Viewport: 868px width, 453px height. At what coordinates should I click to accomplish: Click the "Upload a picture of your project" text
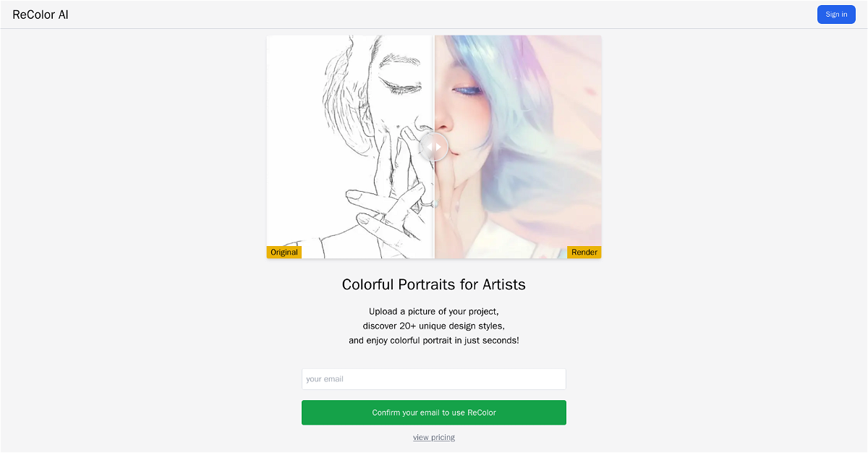[x=434, y=312]
